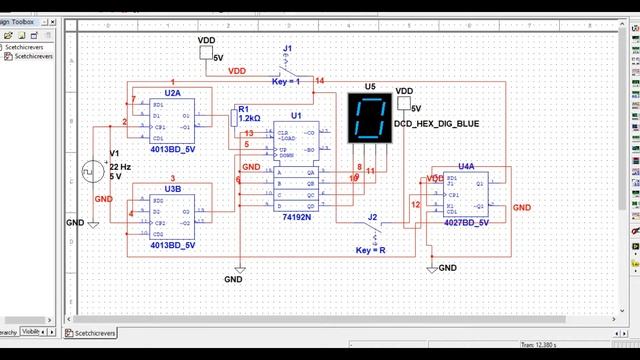640x360 pixels.
Task: Click the 1.2kΩ resistor value
Action: pos(249,118)
